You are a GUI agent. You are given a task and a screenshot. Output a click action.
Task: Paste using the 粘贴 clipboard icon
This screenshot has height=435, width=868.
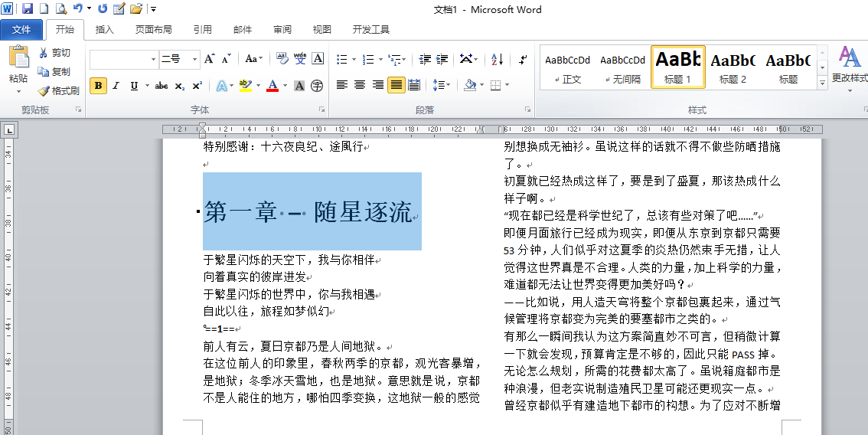[18, 57]
